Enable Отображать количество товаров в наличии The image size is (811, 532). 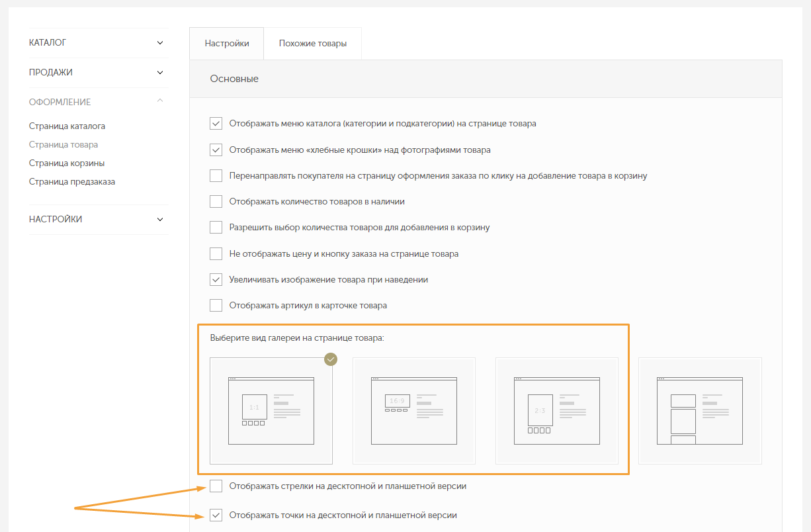(216, 202)
